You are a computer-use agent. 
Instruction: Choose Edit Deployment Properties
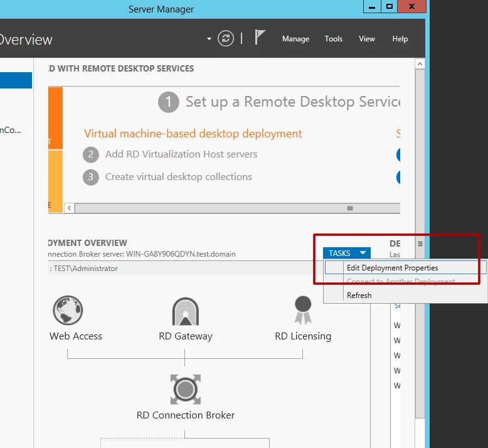[x=392, y=268]
